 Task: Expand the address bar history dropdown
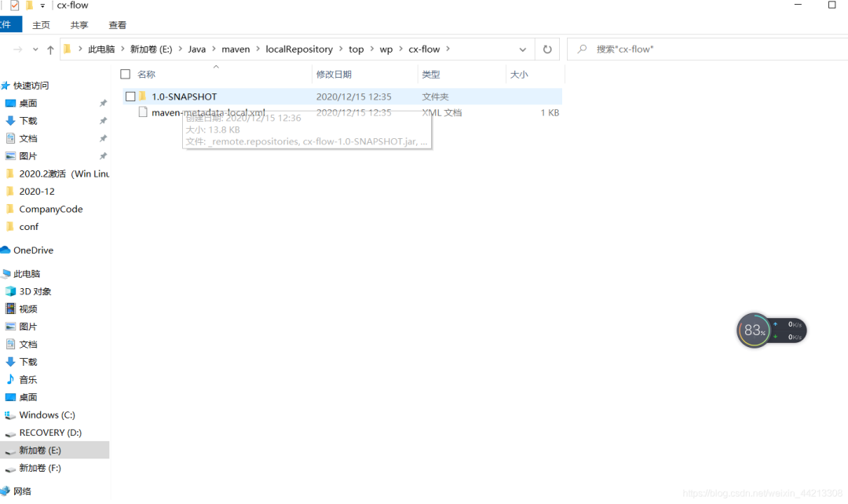click(523, 49)
